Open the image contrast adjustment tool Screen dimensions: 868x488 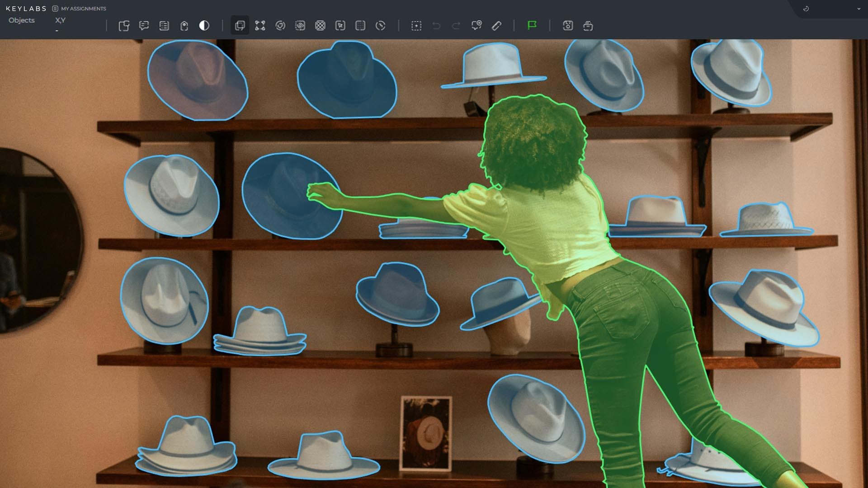[204, 26]
